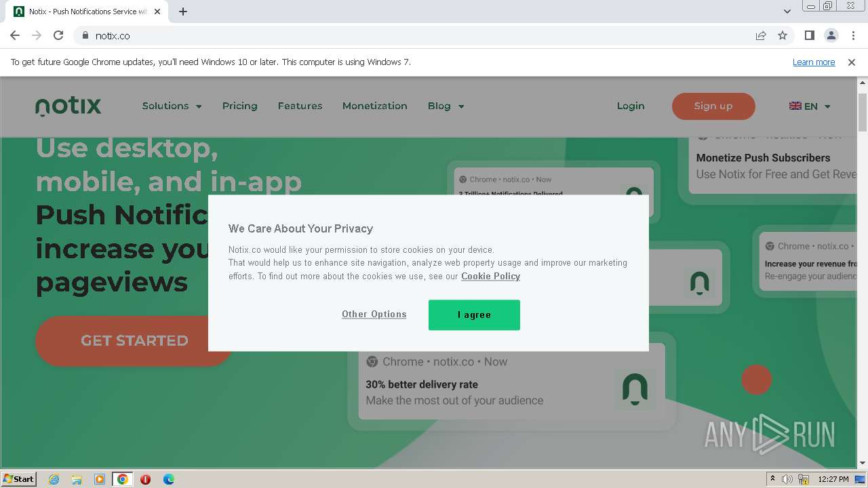Click the Sign up button
The width and height of the screenshot is (868, 488).
pyautogui.click(x=713, y=106)
